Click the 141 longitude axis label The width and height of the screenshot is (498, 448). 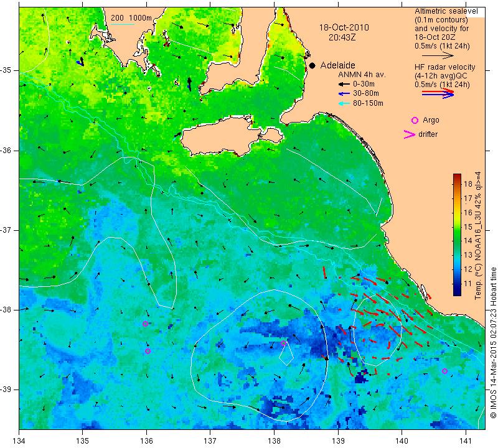click(x=466, y=441)
